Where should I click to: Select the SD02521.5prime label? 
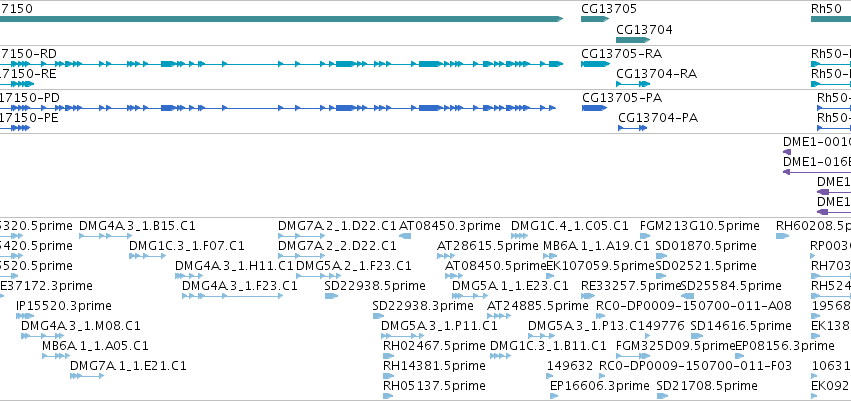[706, 266]
